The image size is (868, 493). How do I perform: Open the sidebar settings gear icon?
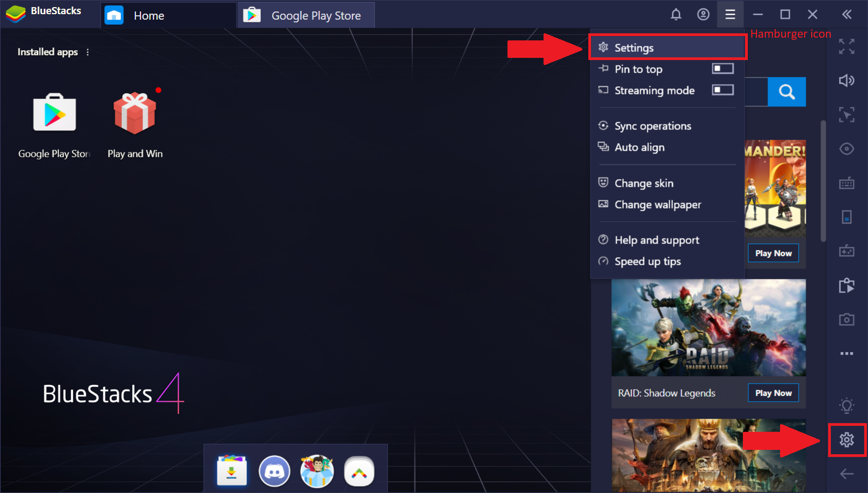pos(847,439)
